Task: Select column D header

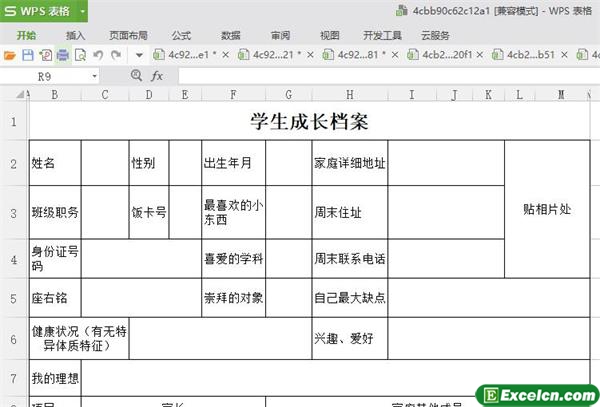Action: click(x=149, y=94)
